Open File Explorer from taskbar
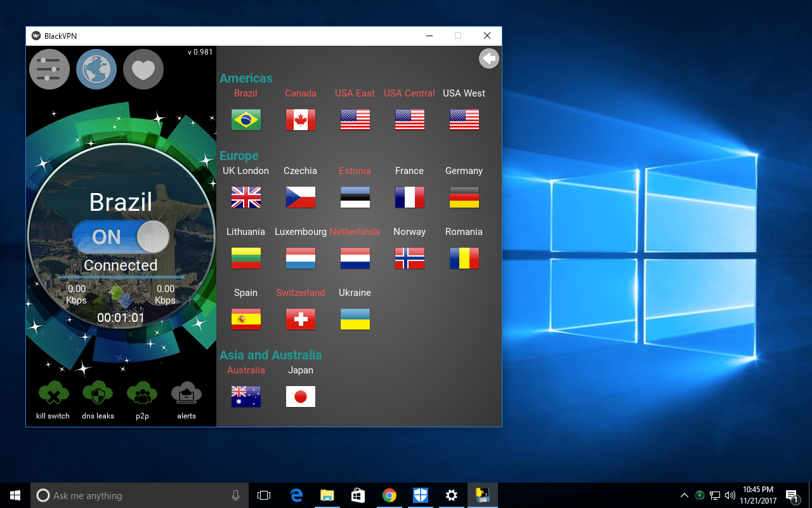Viewport: 812px width, 508px height. (327, 495)
